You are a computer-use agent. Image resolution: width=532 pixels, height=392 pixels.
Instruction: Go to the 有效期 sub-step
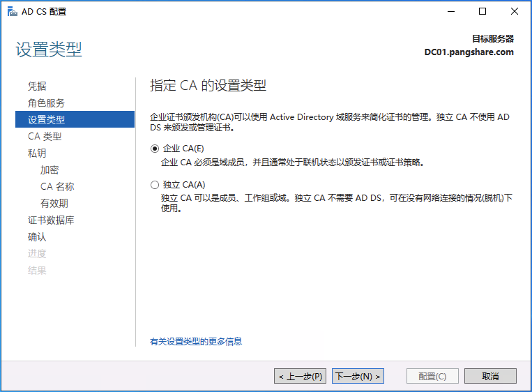[x=54, y=203]
